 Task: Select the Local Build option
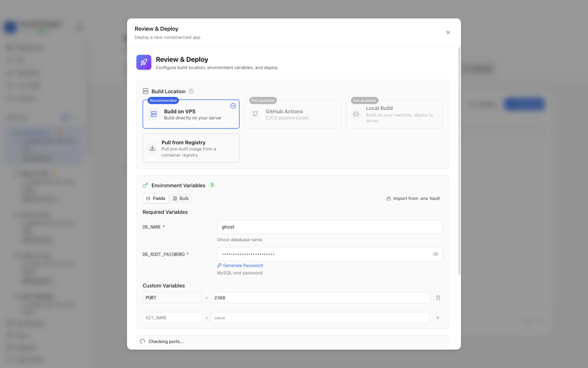click(x=394, y=114)
